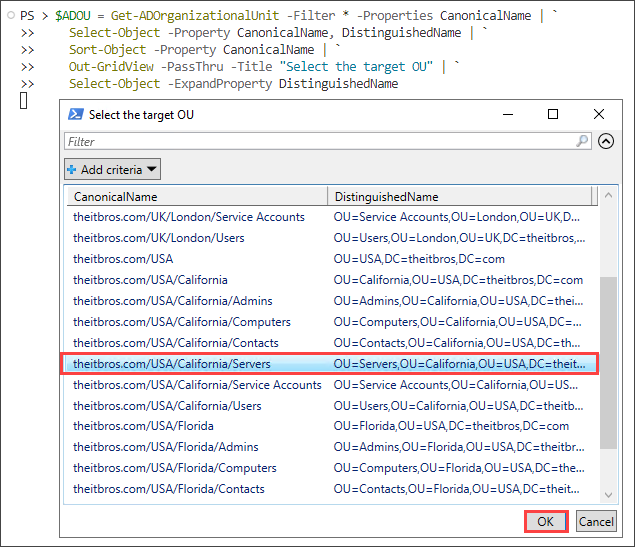Click cell starting OU=Computers,OU=Florida

point(459,468)
